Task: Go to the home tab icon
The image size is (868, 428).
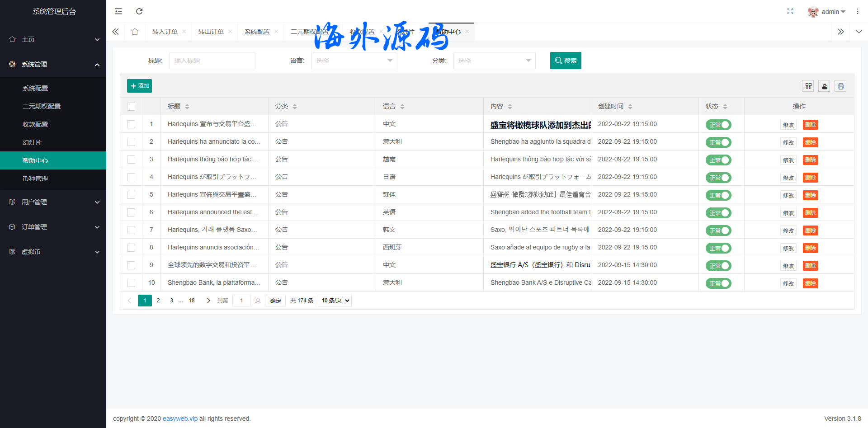Action: pos(135,32)
